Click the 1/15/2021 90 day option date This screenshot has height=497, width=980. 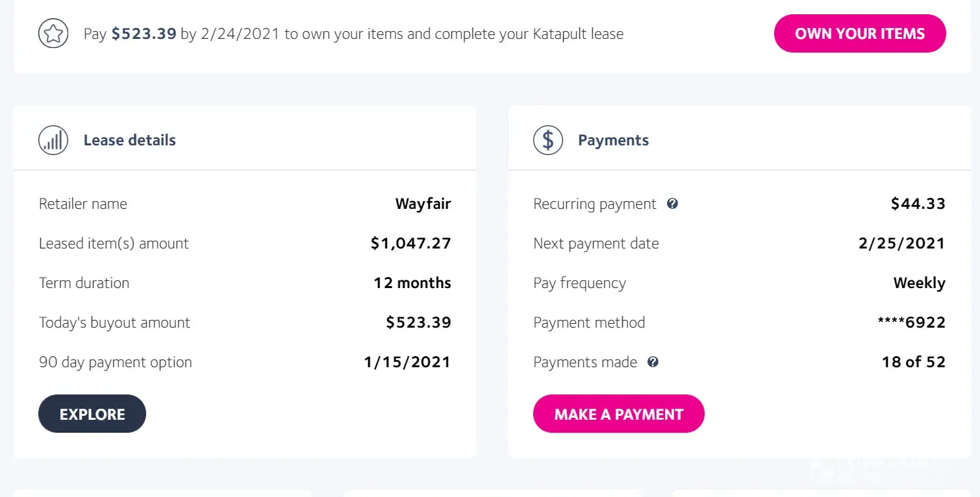[407, 362]
